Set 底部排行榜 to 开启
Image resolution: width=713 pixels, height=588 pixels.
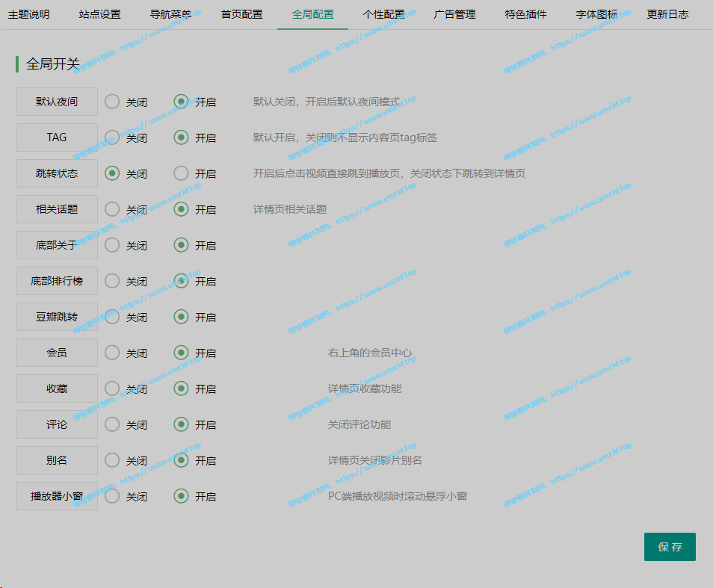[x=181, y=281]
